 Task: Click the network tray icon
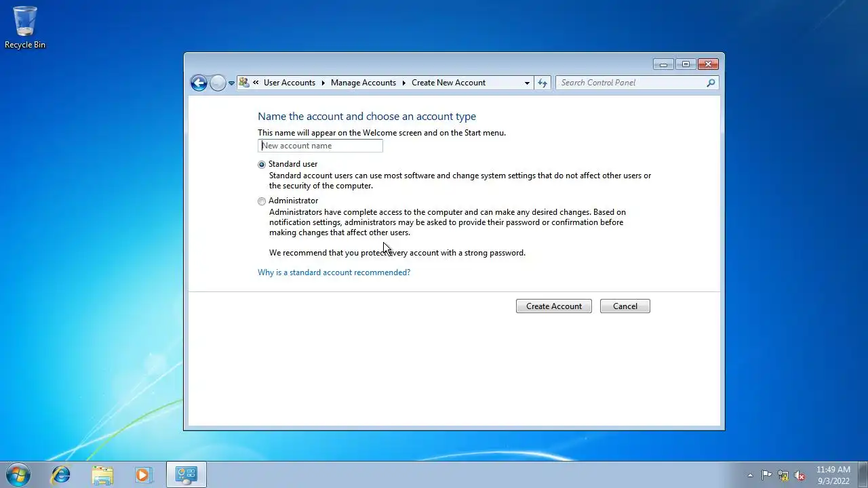pyautogui.click(x=783, y=475)
